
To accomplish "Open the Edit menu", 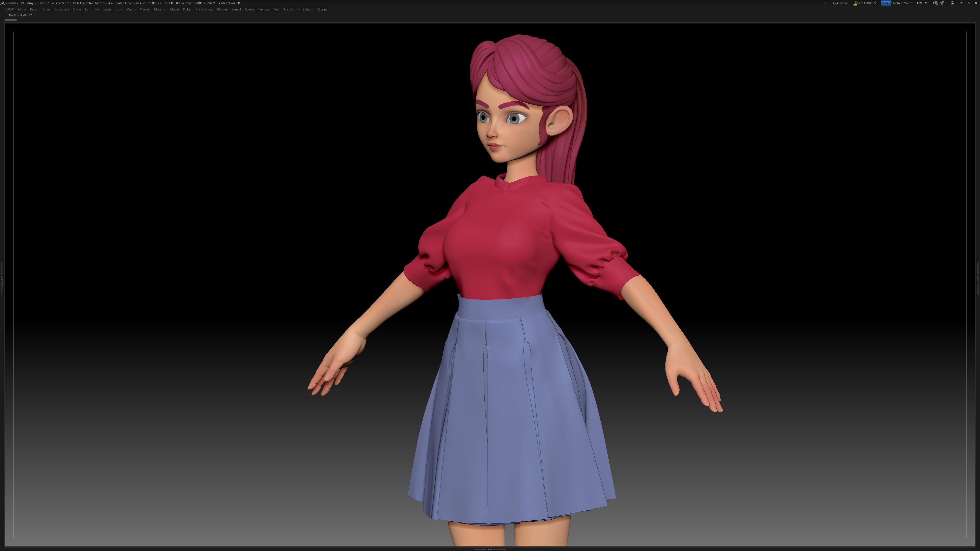I will (88, 9).
